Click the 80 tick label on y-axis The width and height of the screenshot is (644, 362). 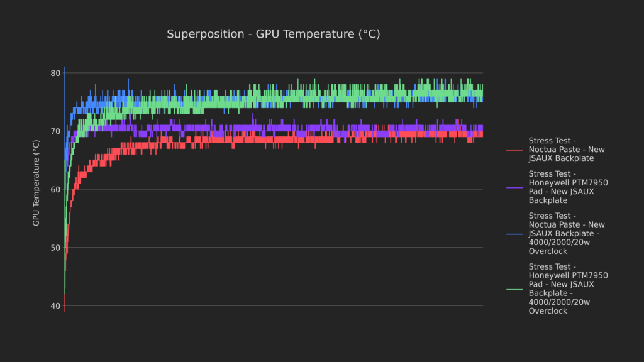(55, 73)
